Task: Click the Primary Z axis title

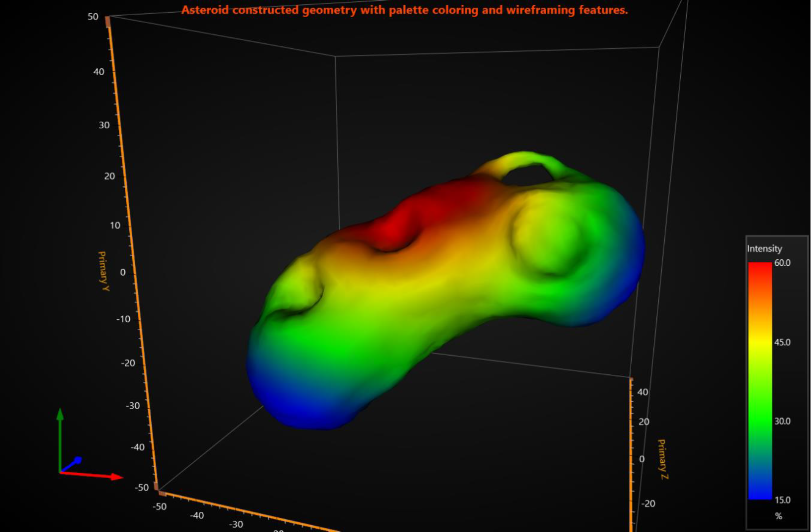Action: [x=663, y=459]
